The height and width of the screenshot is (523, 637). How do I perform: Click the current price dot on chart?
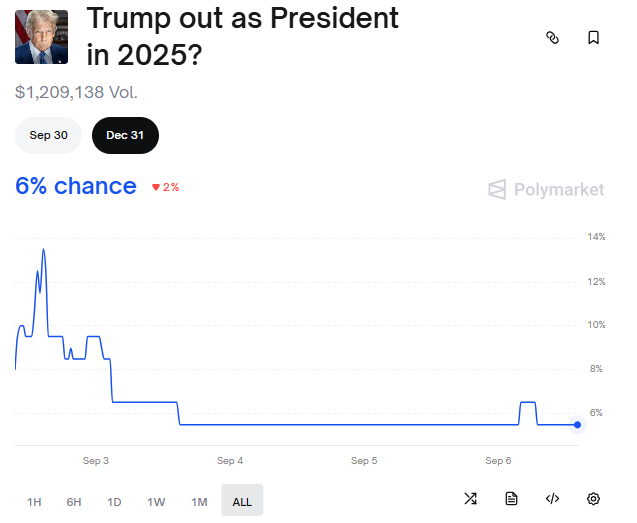(x=577, y=425)
